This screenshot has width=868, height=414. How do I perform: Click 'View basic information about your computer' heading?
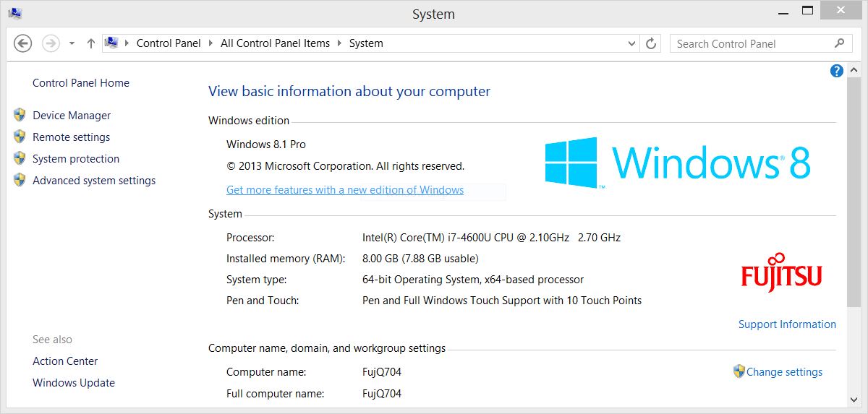point(349,92)
